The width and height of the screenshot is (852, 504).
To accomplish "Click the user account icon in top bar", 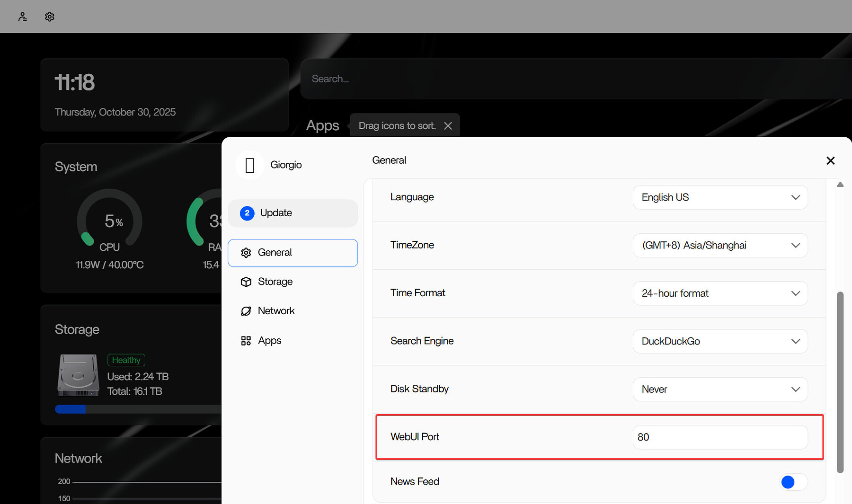I will 23,17.
